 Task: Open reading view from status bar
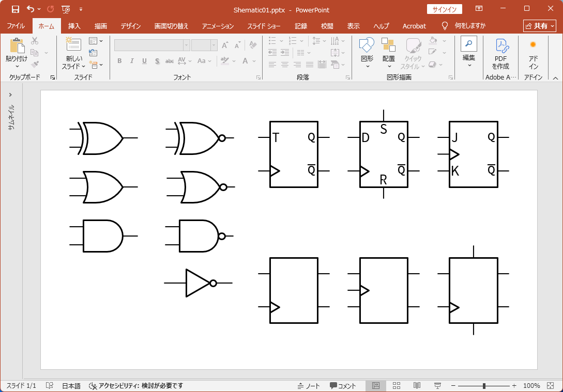[417, 386]
